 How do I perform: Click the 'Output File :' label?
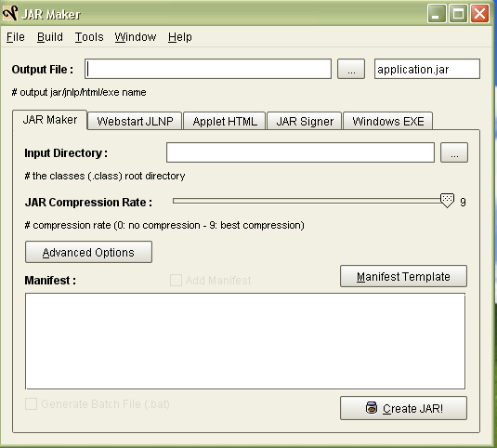(43, 69)
